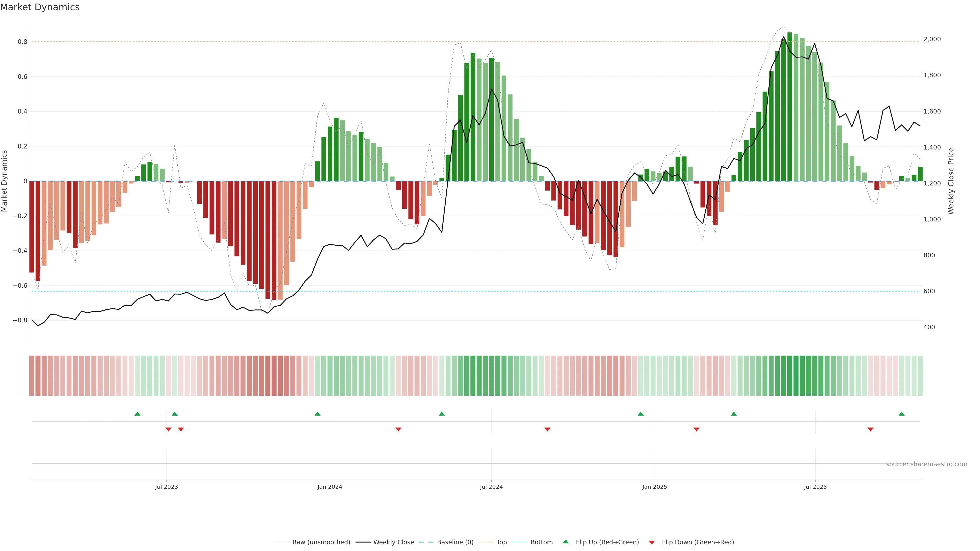Click the Jul 2024 axis label
Screen dimensions: 980x551
coord(491,487)
